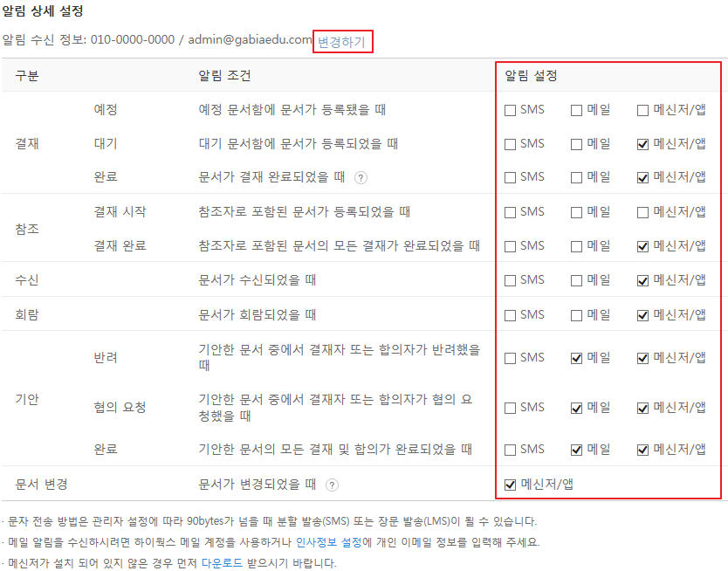Uncheck 메신저/앱 for 기안 반려 alerts

click(643, 357)
